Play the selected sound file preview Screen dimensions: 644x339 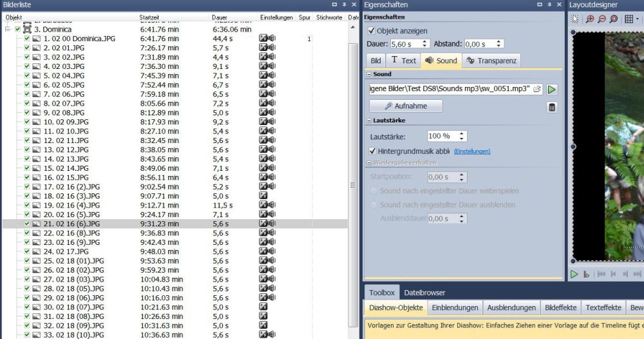pos(553,89)
